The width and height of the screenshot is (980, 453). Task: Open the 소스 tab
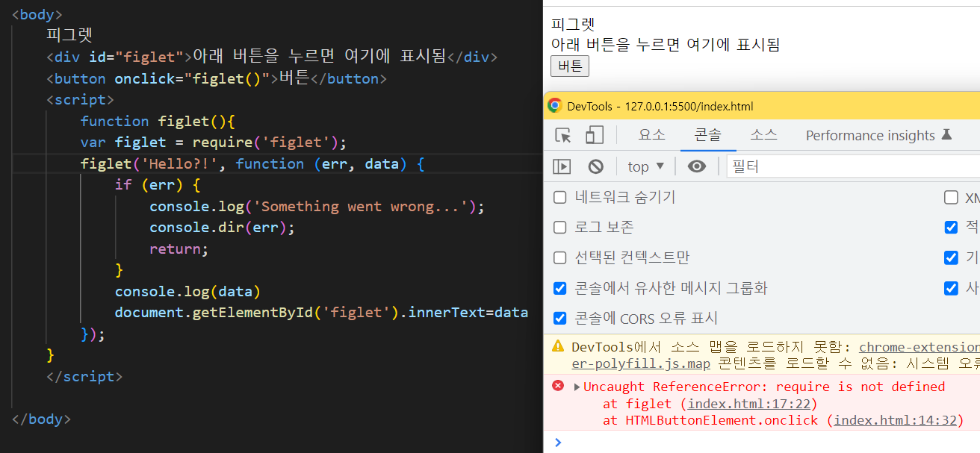764,135
